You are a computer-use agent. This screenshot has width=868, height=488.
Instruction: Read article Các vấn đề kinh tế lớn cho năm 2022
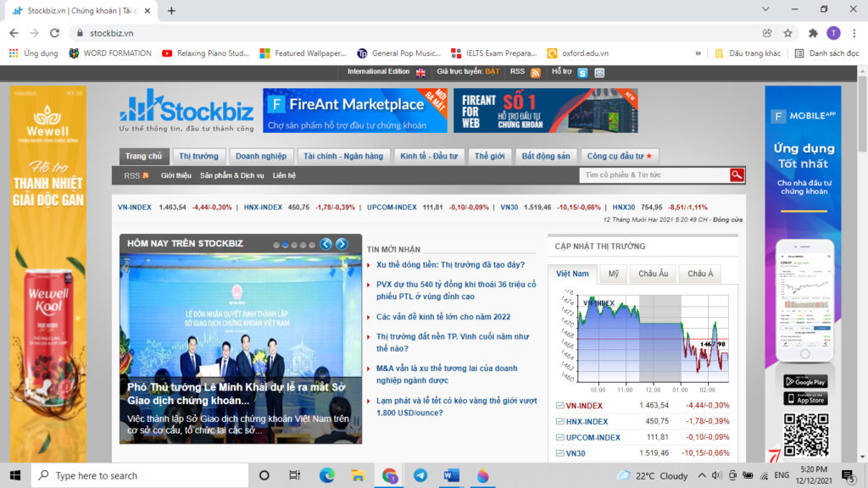click(442, 317)
